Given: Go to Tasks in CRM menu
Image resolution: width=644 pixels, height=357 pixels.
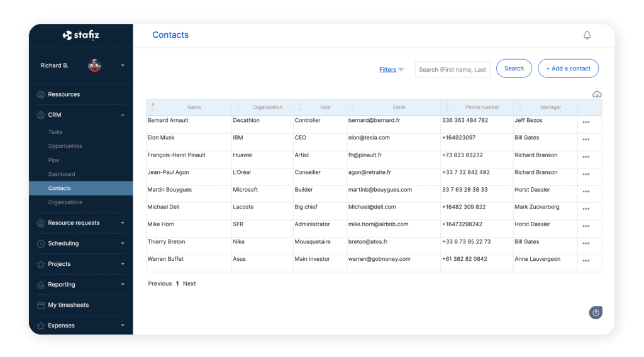Looking at the screenshot, I should click(55, 132).
